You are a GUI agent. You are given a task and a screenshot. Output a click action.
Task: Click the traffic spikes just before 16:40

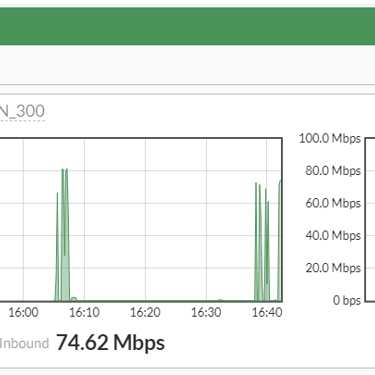click(262, 242)
